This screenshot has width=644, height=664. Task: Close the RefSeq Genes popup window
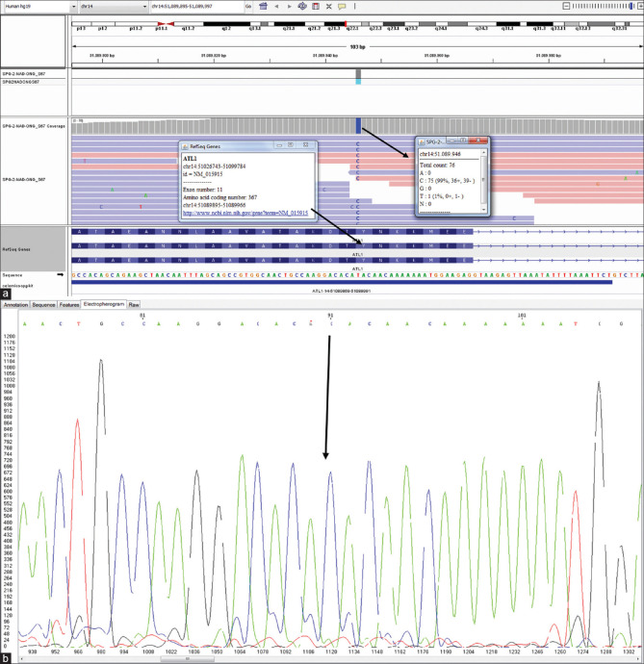point(310,144)
